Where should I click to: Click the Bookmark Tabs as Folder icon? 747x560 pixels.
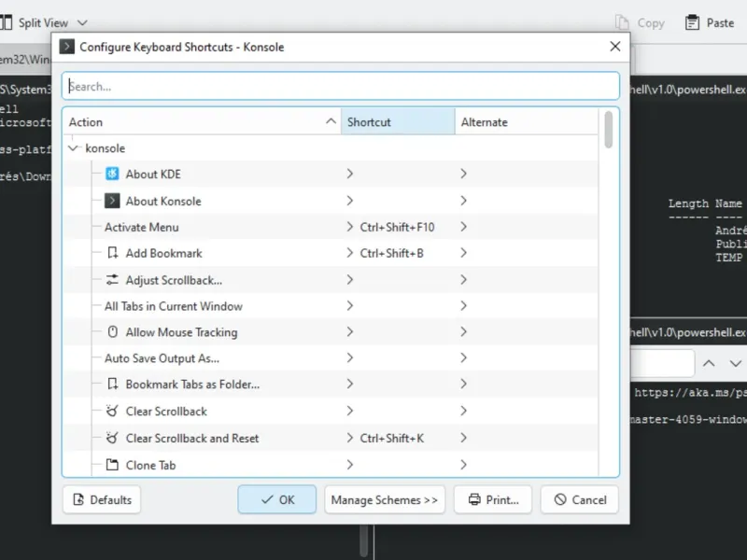click(112, 384)
